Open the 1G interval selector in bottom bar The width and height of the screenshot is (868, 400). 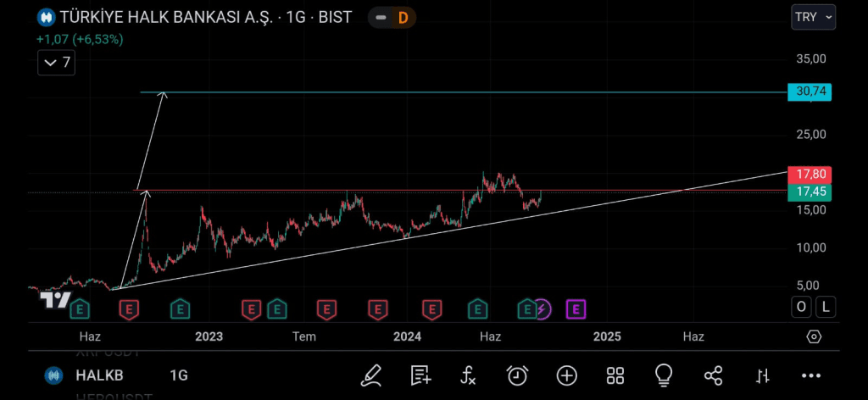pos(179,375)
